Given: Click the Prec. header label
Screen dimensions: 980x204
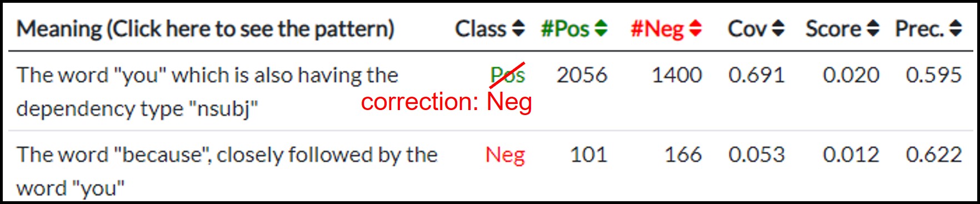Looking at the screenshot, I should (919, 29).
